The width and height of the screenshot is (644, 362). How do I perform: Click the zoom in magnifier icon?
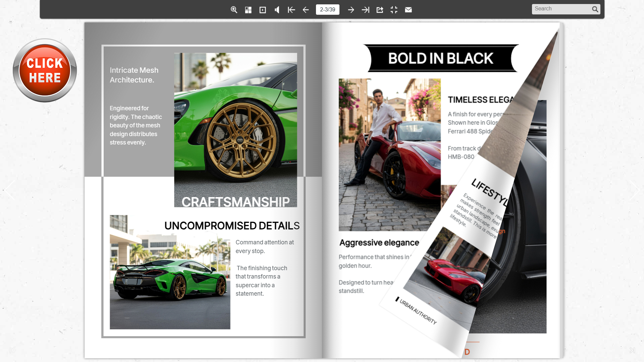tap(234, 10)
